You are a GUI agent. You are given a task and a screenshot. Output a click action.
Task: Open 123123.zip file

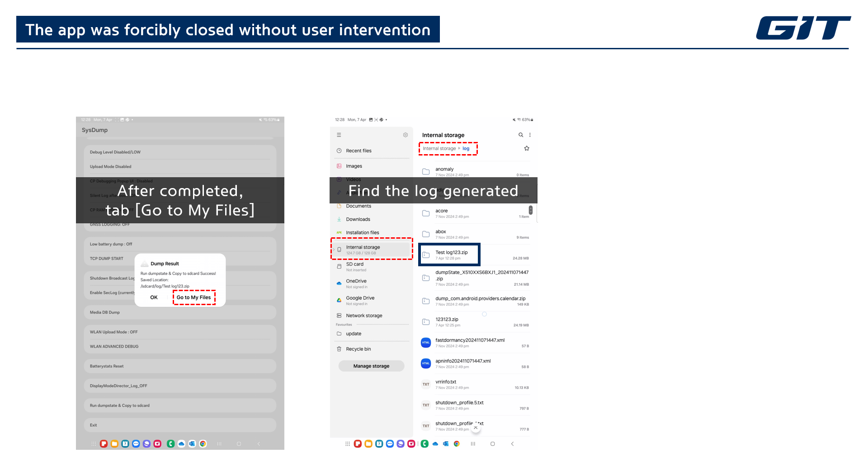(x=475, y=322)
